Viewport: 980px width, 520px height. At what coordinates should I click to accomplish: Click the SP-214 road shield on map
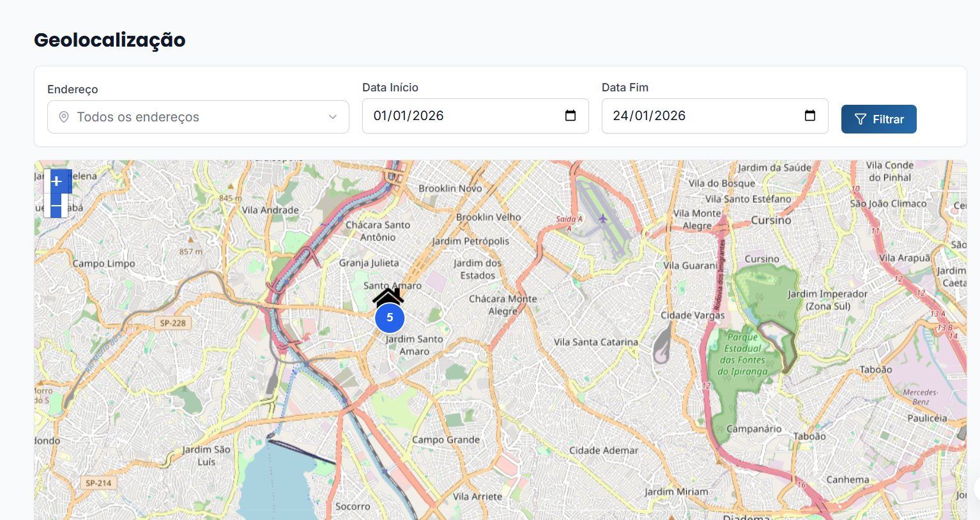[x=98, y=483]
